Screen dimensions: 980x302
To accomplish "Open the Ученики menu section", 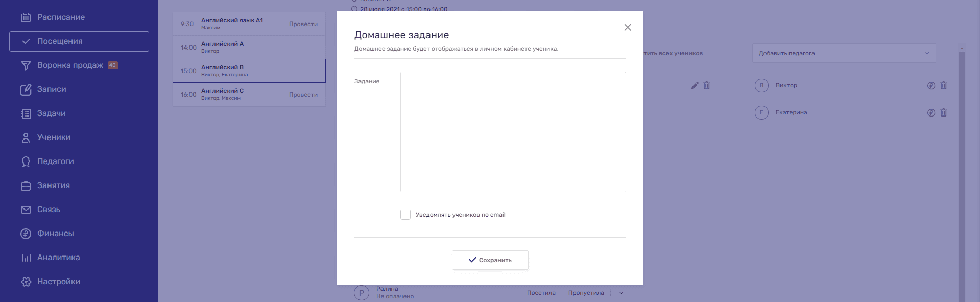I will [x=54, y=137].
